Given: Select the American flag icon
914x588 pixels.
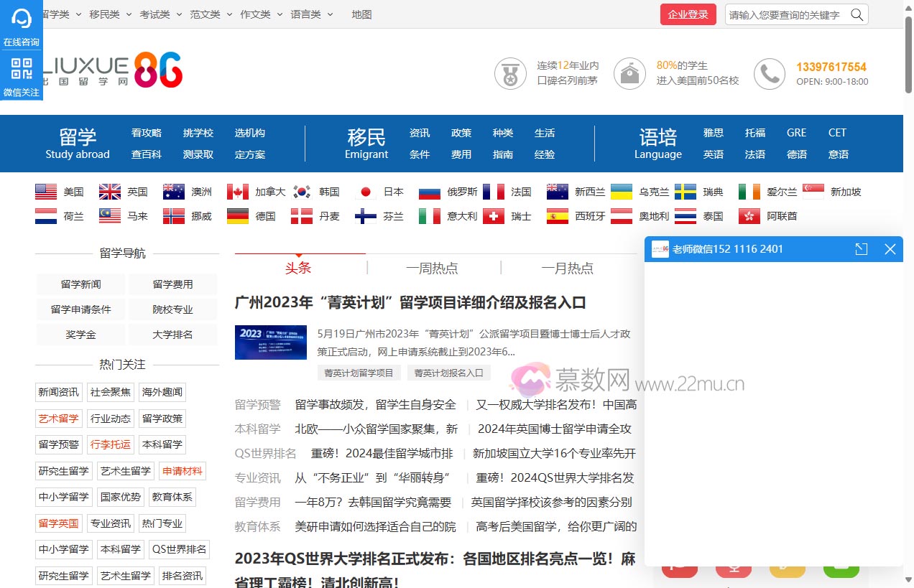Looking at the screenshot, I should (45, 191).
